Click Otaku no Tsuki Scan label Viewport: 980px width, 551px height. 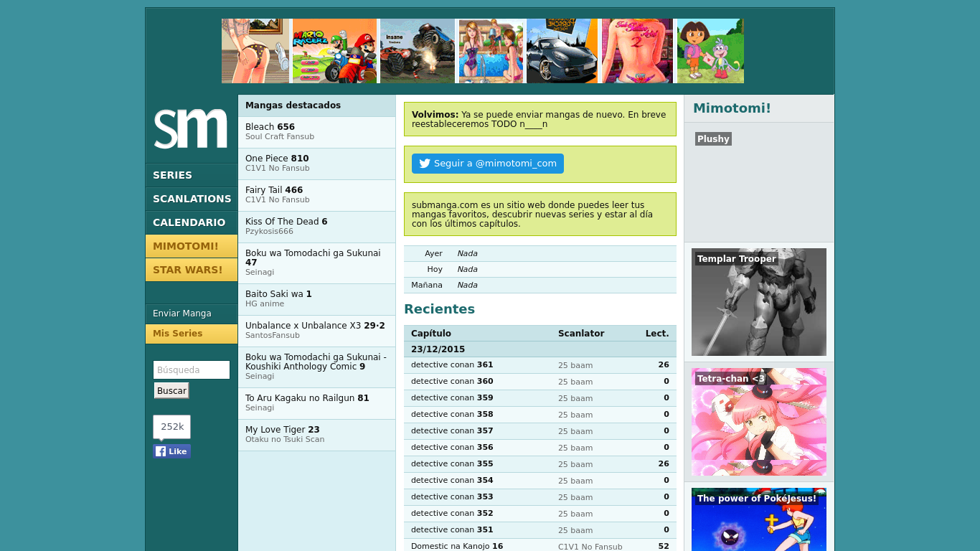(x=285, y=440)
